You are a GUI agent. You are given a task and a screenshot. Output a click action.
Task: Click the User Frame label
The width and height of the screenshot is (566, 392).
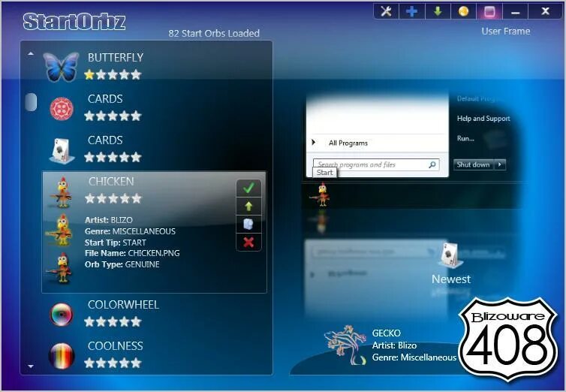(506, 32)
